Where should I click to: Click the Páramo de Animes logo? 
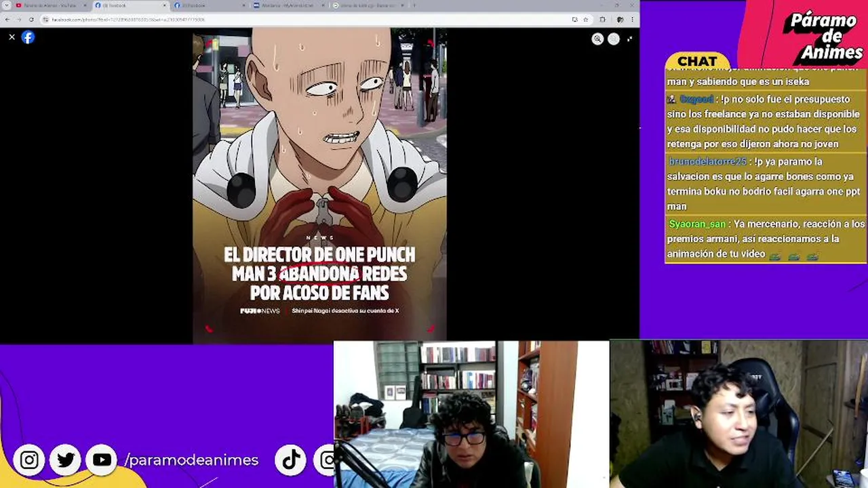click(823, 36)
